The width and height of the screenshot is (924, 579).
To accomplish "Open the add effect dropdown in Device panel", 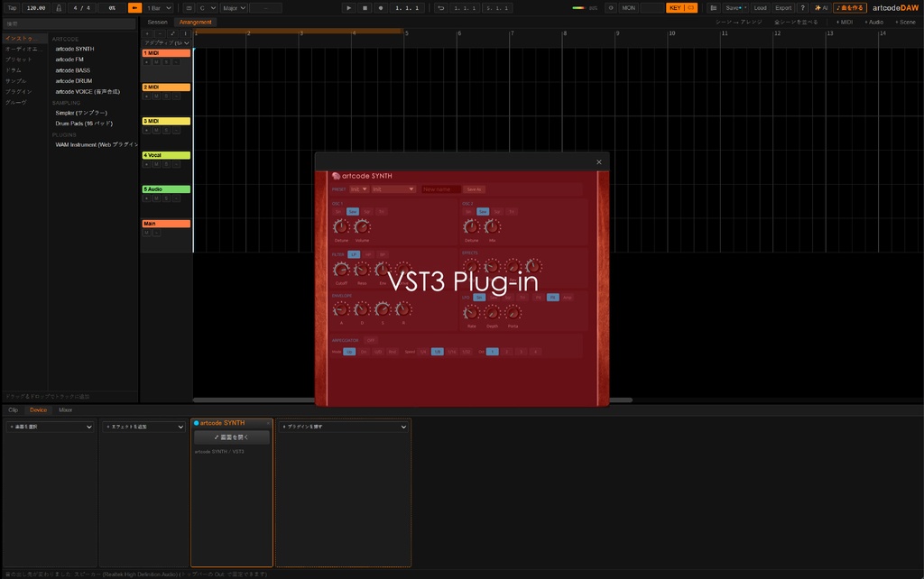I will 143,427.
